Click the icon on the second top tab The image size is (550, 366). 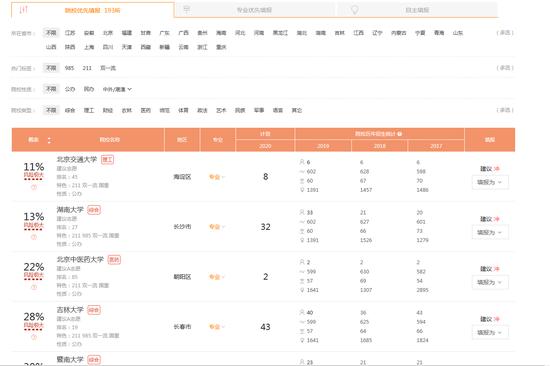click(187, 9)
